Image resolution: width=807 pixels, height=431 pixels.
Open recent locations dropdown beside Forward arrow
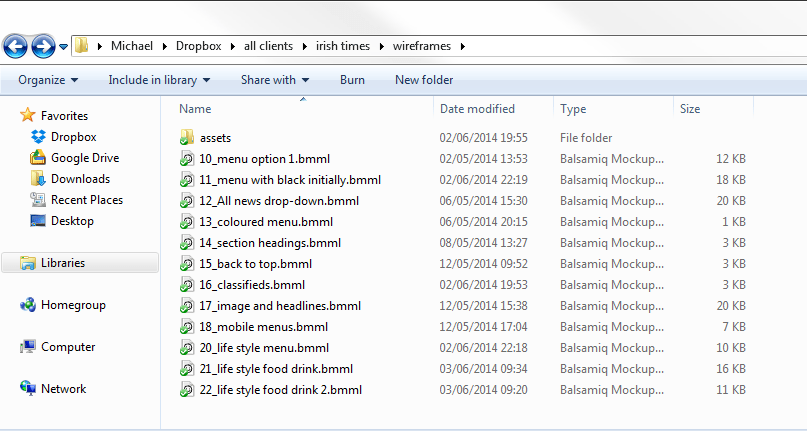coord(63,47)
